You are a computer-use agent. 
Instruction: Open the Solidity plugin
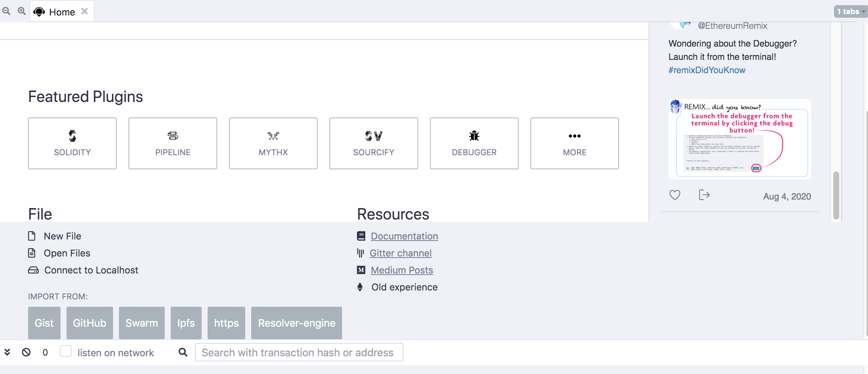pos(72,143)
